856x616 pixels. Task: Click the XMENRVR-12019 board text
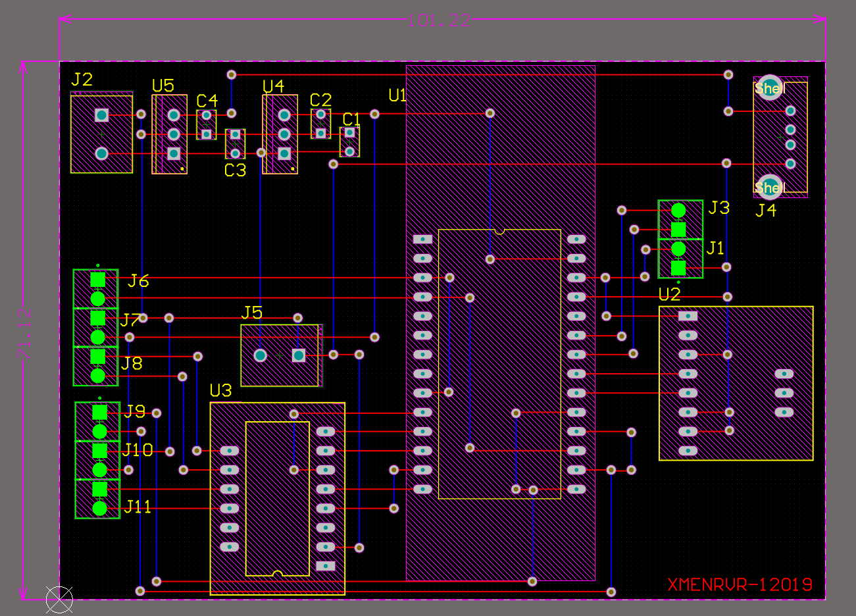coord(740,585)
